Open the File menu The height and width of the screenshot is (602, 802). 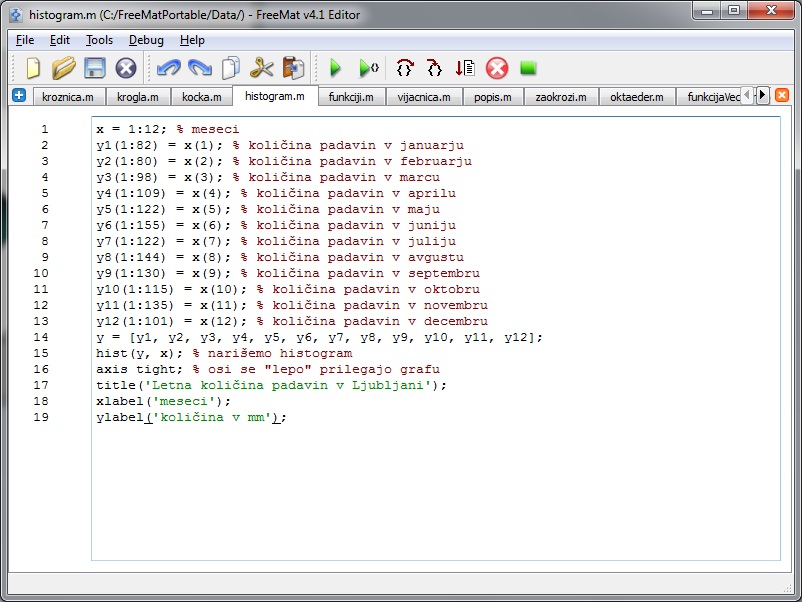point(25,40)
